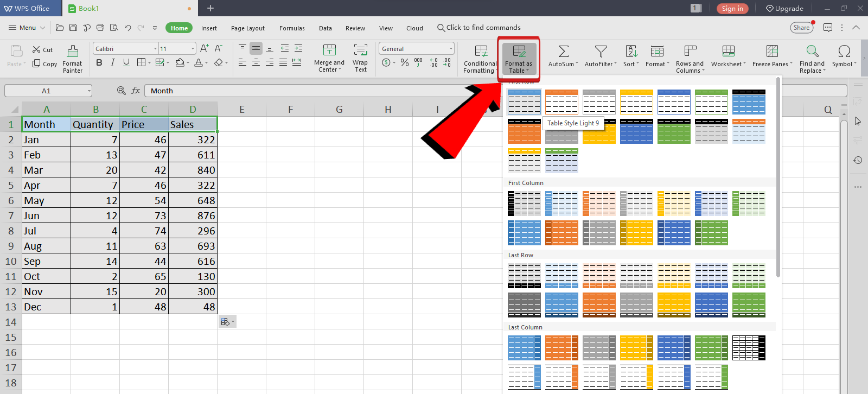Image resolution: width=868 pixels, height=394 pixels.
Task: Decrease the font size with the A- icon
Action: pos(218,48)
